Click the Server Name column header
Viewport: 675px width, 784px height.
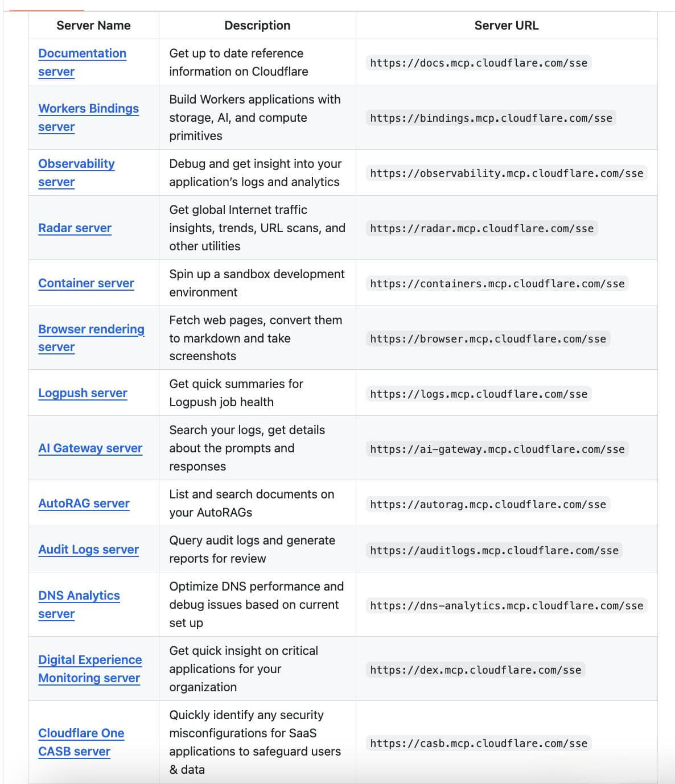tap(93, 26)
